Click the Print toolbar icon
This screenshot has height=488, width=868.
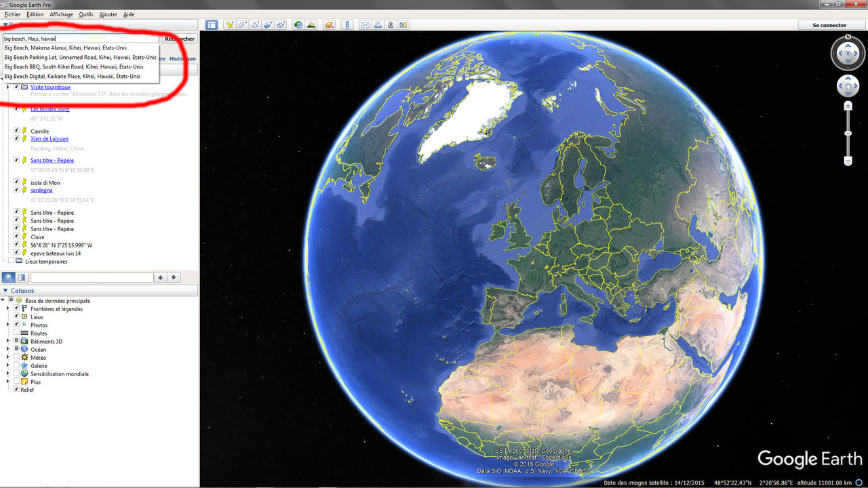(x=378, y=25)
